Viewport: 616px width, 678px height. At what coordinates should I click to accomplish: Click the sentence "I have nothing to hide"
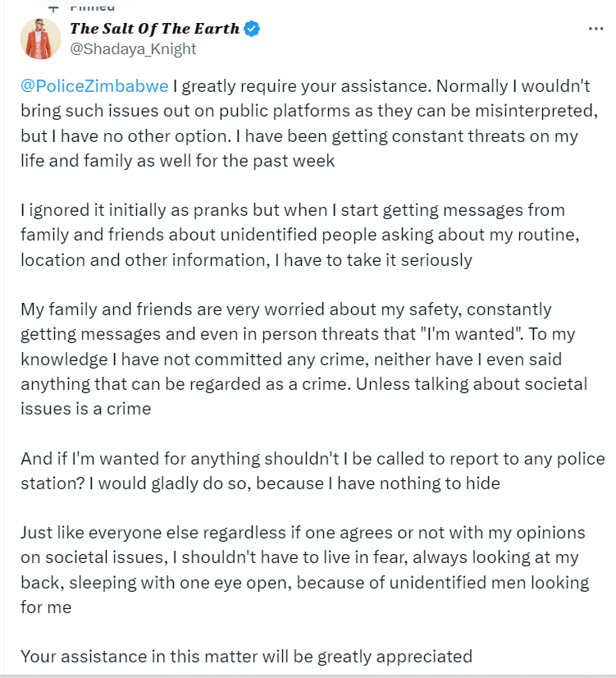[x=414, y=483]
